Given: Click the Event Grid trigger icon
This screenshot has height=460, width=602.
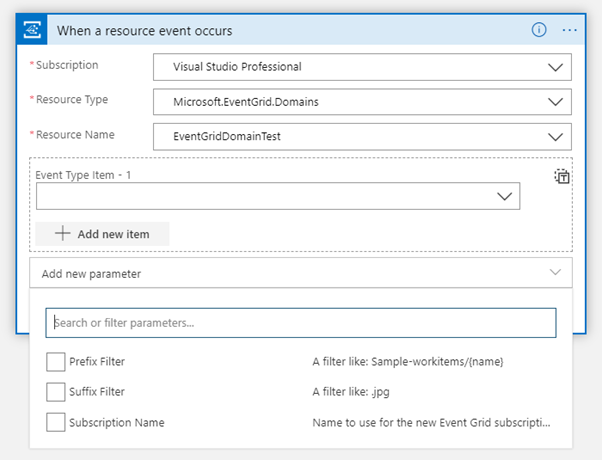Looking at the screenshot, I should click(33, 30).
